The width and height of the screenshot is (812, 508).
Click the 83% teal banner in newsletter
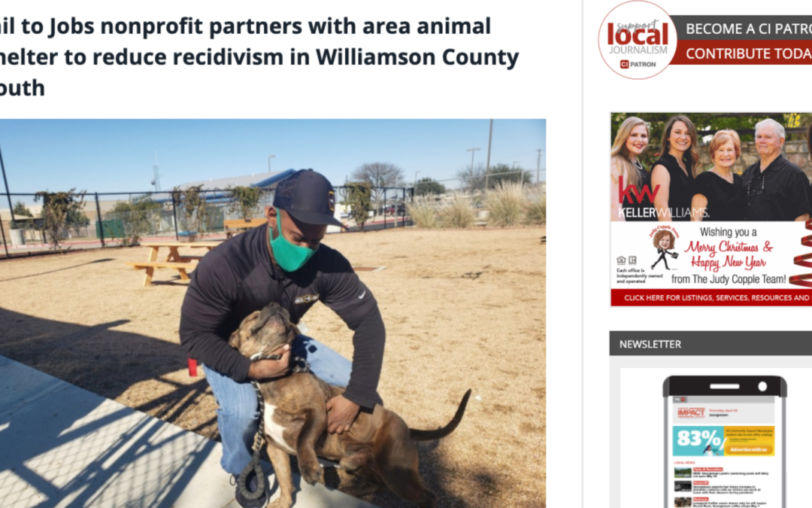tap(698, 440)
